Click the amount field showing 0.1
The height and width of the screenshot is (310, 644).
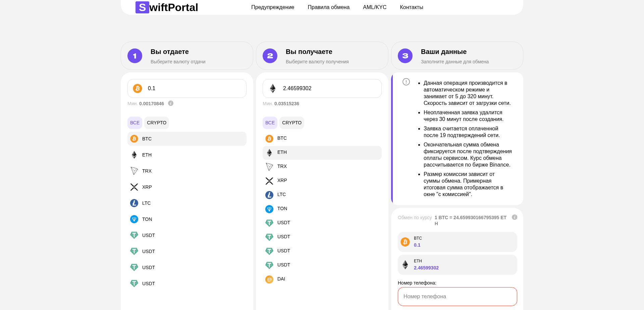point(187,88)
